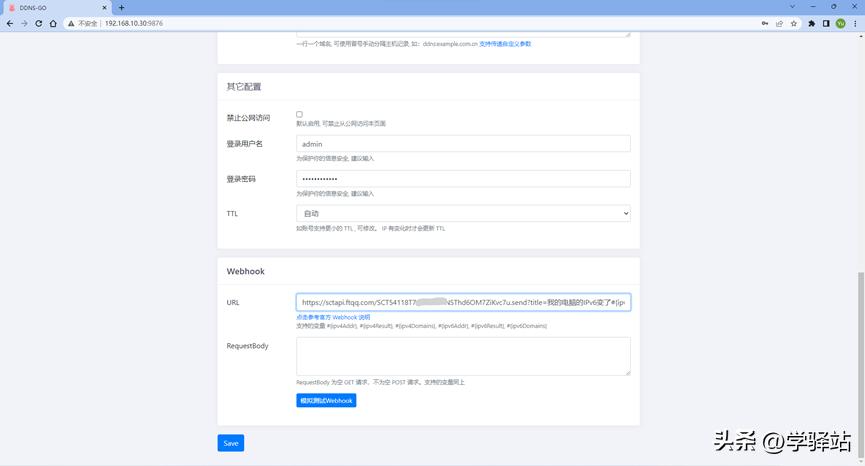Toggle the browser side panel icon
The height and width of the screenshot is (466, 865).
tap(826, 24)
